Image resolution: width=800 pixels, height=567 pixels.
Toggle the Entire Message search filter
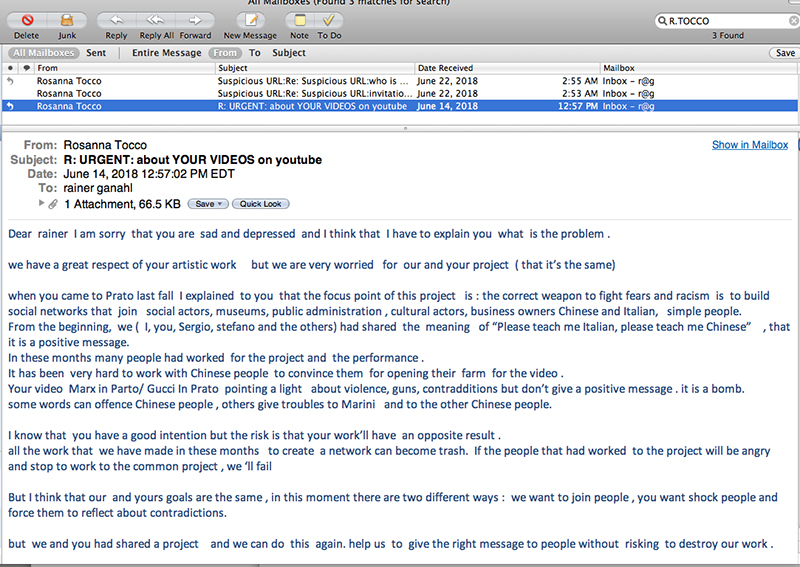(167, 53)
